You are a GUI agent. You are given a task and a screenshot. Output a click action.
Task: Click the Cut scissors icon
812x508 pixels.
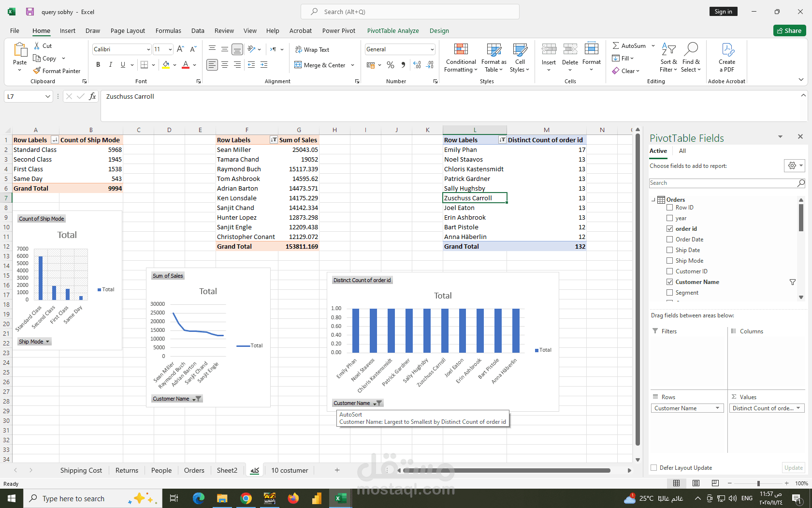37,45
